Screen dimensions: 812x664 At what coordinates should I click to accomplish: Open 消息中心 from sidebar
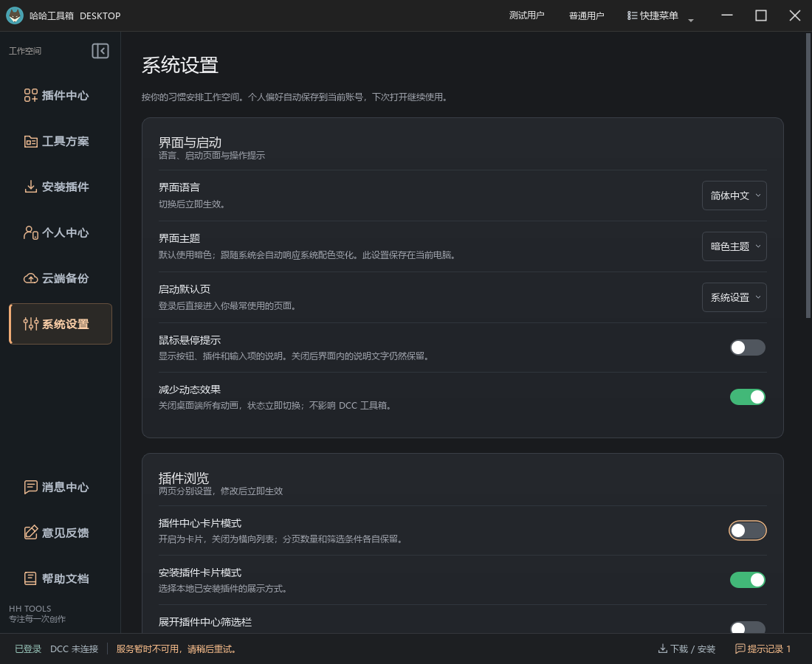tap(60, 487)
